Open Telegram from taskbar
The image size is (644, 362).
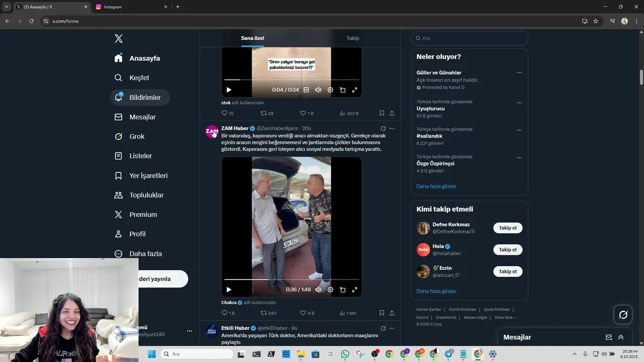pyautogui.click(x=448, y=354)
